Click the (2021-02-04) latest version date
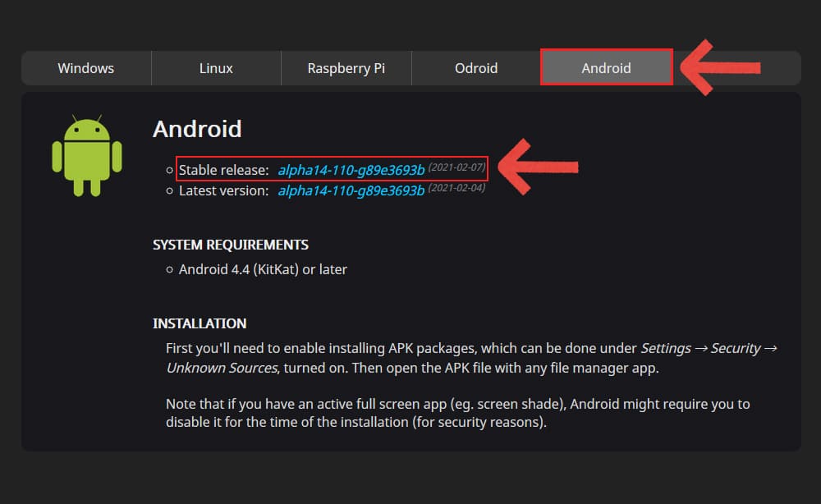Screen dimensions: 821x504 coord(457,187)
